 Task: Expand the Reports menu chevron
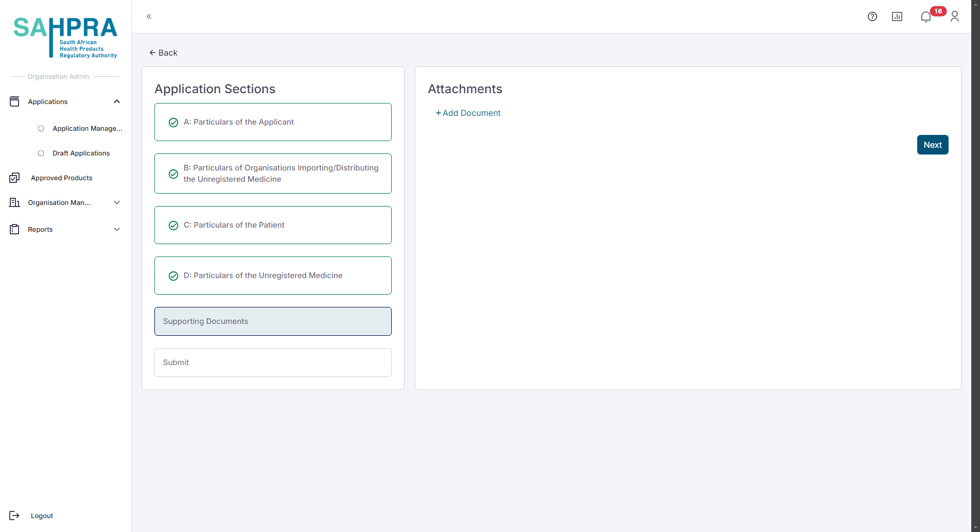(117, 229)
